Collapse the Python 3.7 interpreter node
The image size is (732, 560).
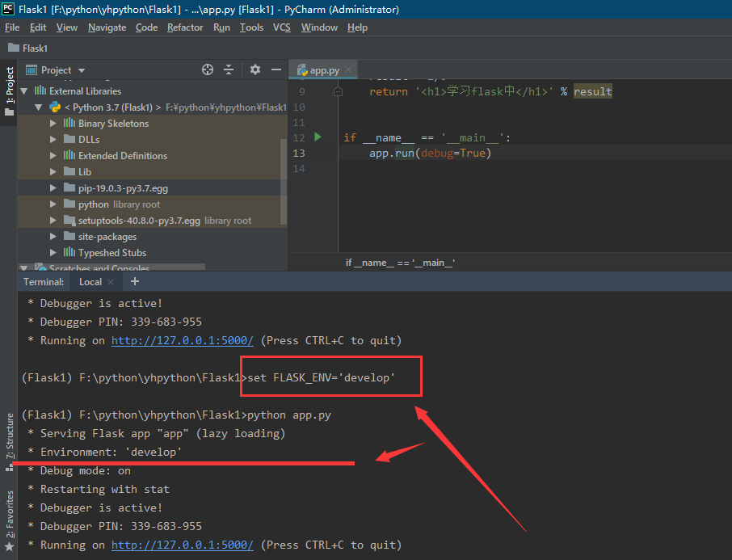tap(37, 106)
